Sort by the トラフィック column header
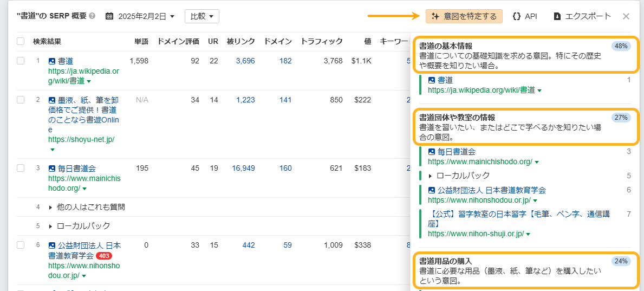 coord(321,41)
